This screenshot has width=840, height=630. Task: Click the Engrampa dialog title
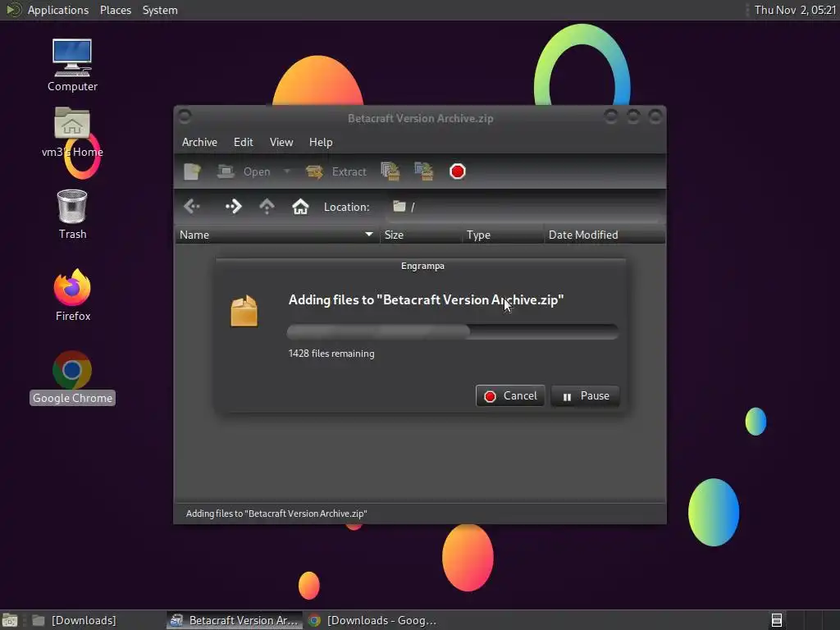click(x=422, y=266)
